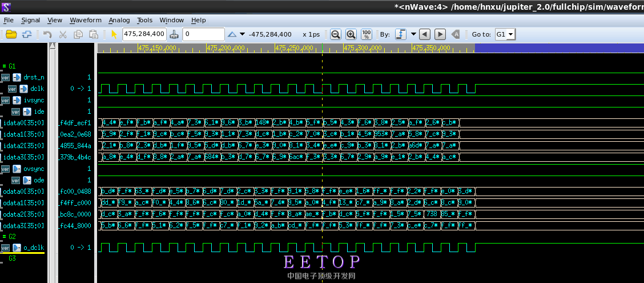The width and height of the screenshot is (644, 283).
Task: Open the Analog menu
Action: click(x=119, y=20)
